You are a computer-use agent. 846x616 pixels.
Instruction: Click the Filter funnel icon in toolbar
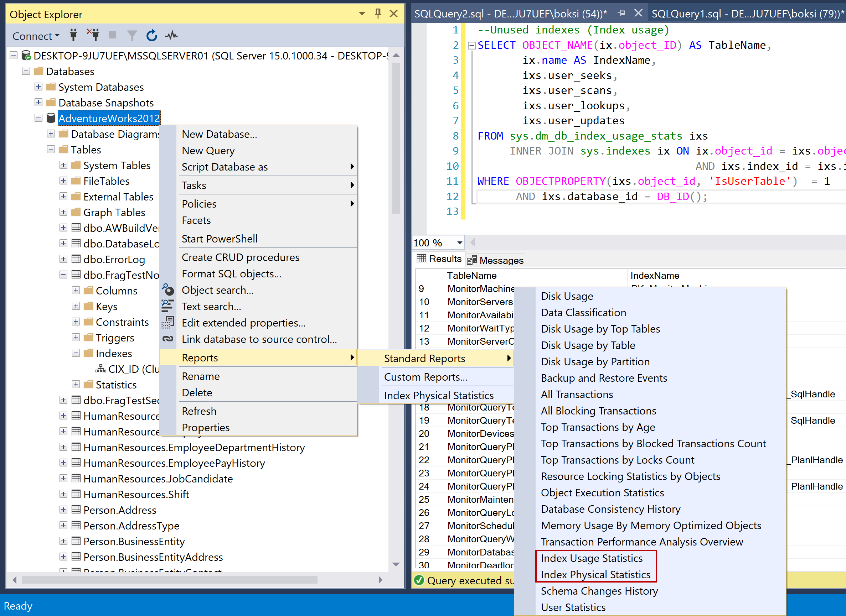132,35
